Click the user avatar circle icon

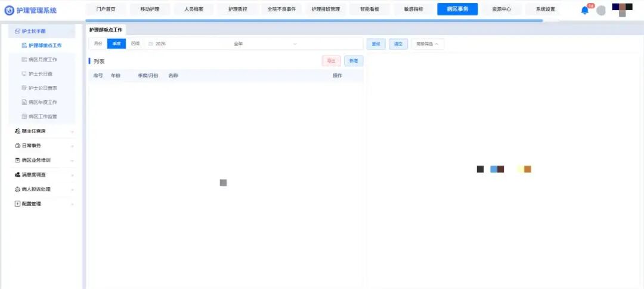[601, 10]
